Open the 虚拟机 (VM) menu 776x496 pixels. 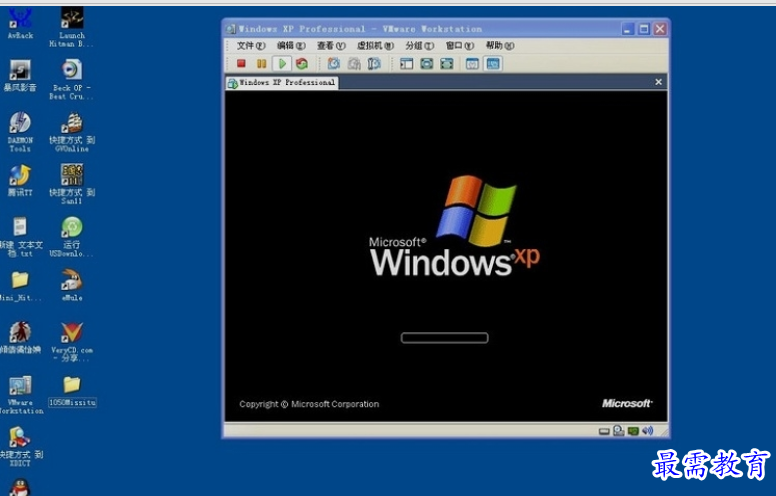[x=375, y=46]
